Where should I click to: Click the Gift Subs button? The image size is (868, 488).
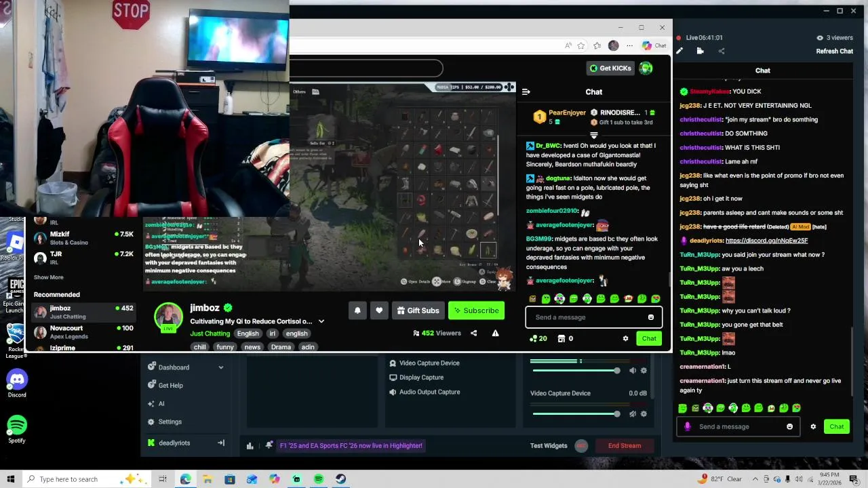tap(418, 310)
